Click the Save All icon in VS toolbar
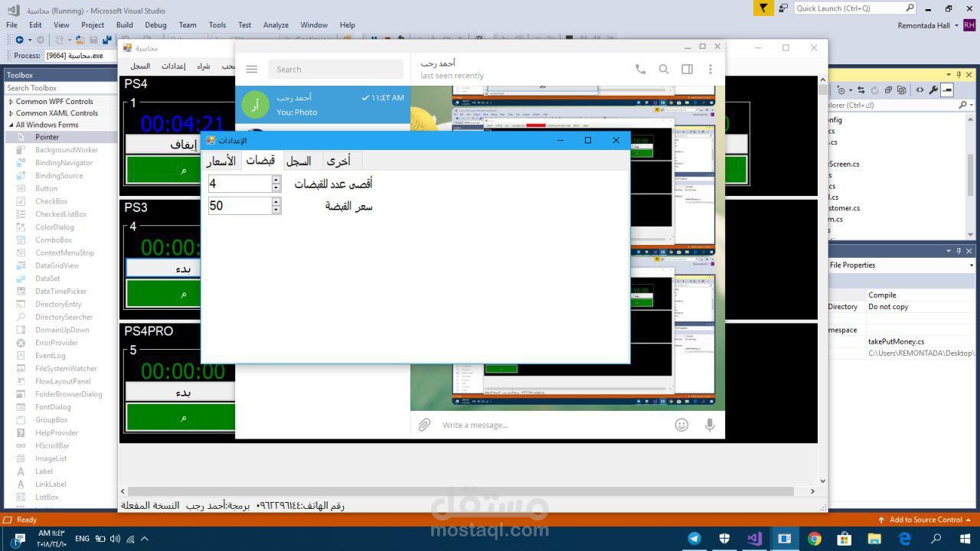This screenshot has width=980, height=551. point(107,40)
